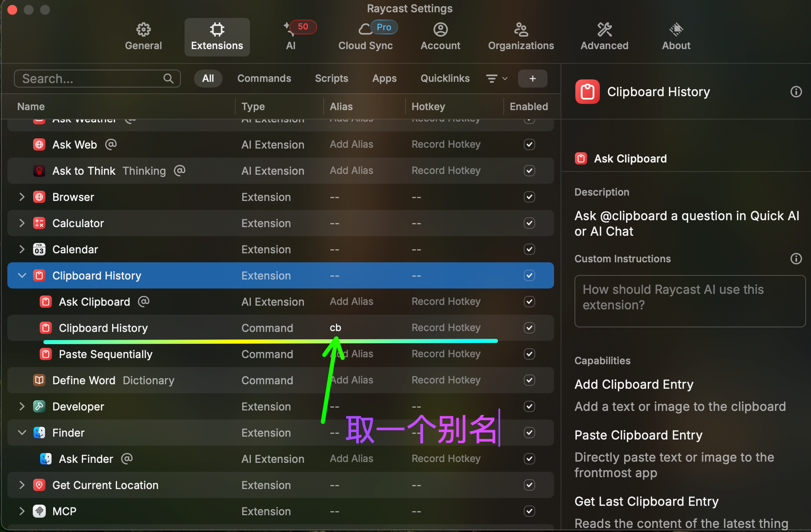Disable the Calculator extension checkbox

tap(529, 223)
